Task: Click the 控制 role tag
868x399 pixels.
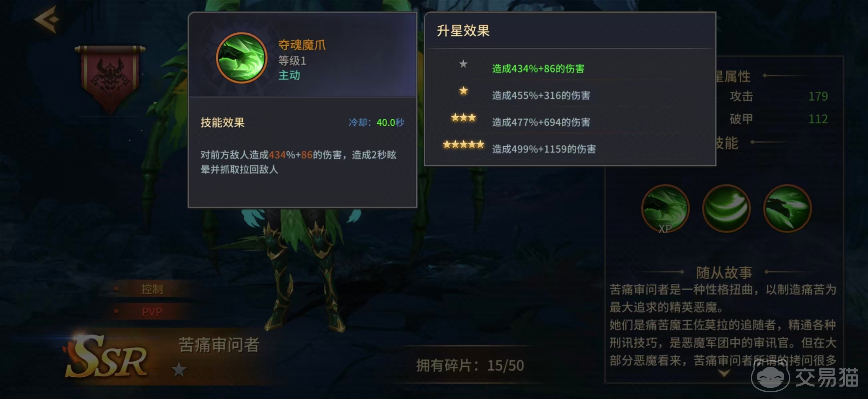Action: click(152, 289)
